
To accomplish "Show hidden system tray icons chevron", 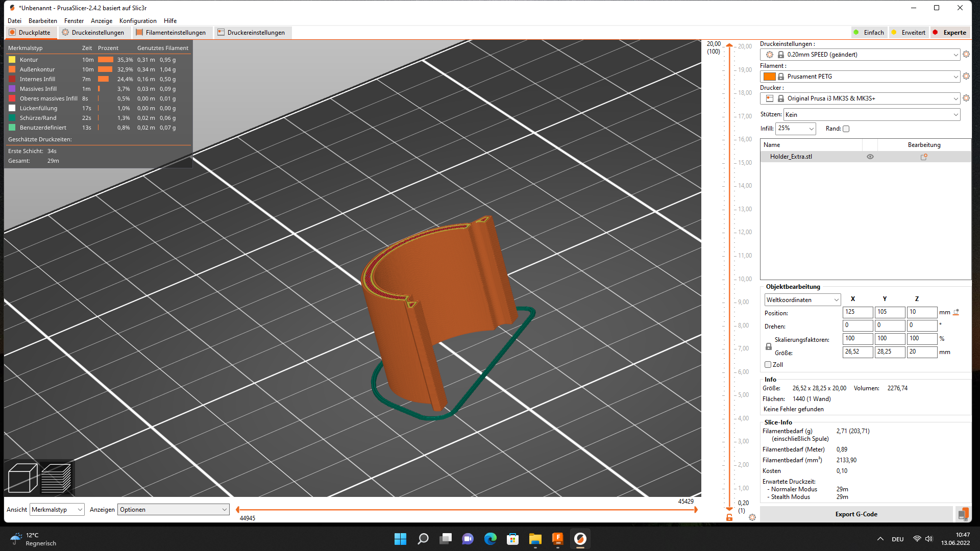I will 880,539.
